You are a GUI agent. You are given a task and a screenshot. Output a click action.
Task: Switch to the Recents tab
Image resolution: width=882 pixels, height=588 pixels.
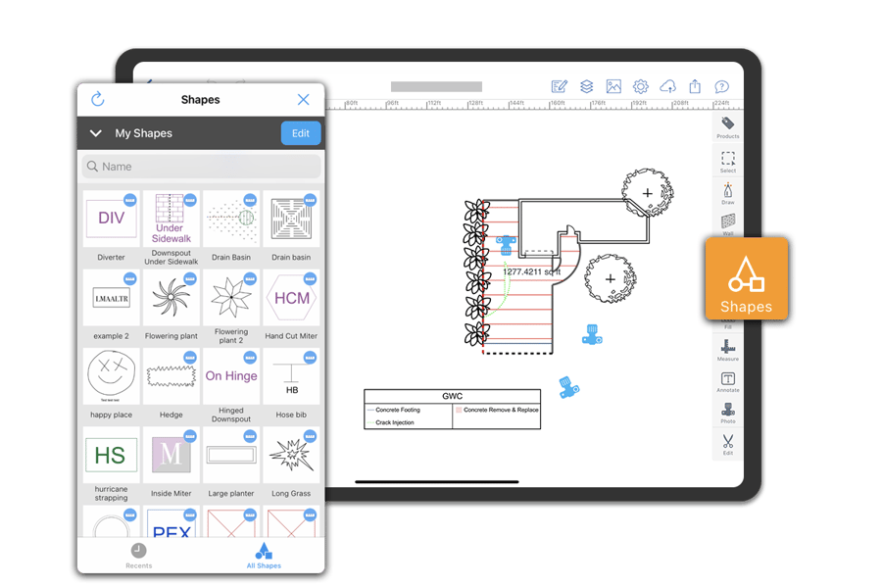pyautogui.click(x=138, y=555)
